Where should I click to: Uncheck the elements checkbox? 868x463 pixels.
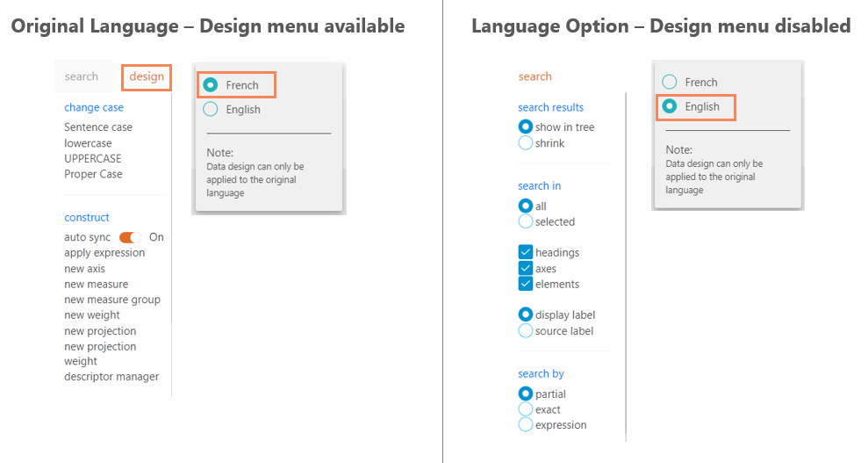tap(526, 284)
